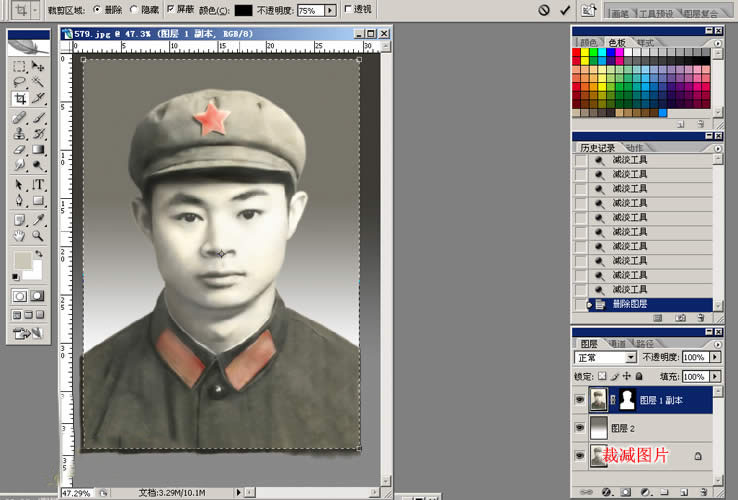Select the Crop tool in the toolbox
The width and height of the screenshot is (738, 500).
click(19, 99)
